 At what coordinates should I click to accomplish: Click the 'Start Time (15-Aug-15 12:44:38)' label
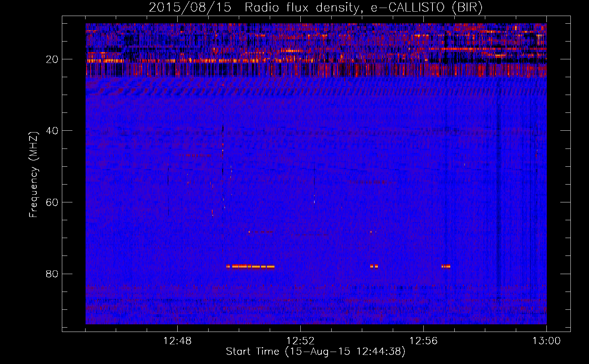click(316, 352)
